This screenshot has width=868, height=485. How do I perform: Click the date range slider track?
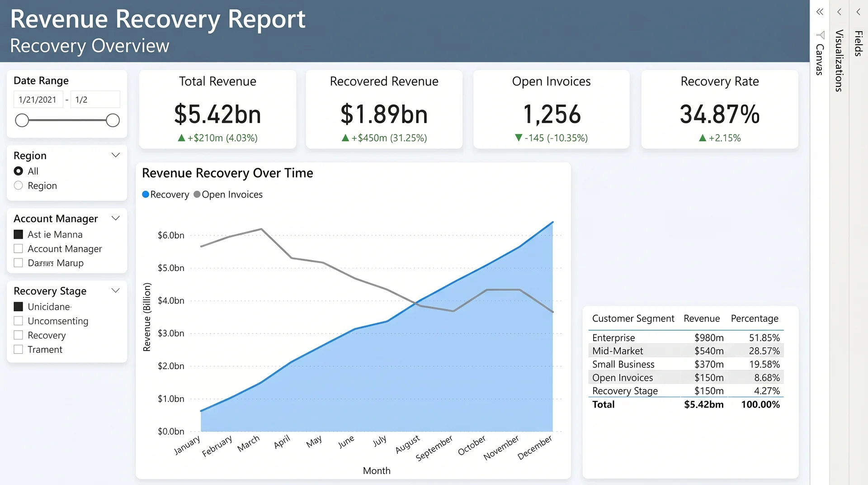(67, 120)
